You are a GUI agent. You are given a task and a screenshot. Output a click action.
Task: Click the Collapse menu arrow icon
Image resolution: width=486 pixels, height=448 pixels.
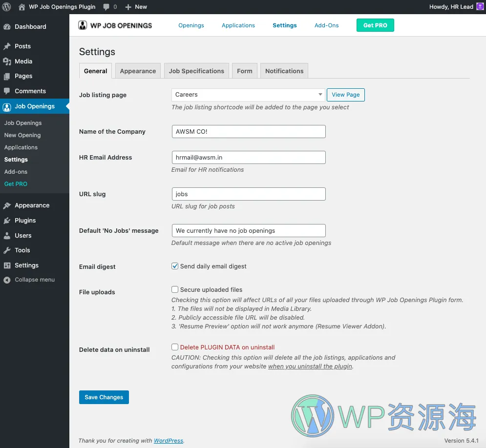coord(7,280)
